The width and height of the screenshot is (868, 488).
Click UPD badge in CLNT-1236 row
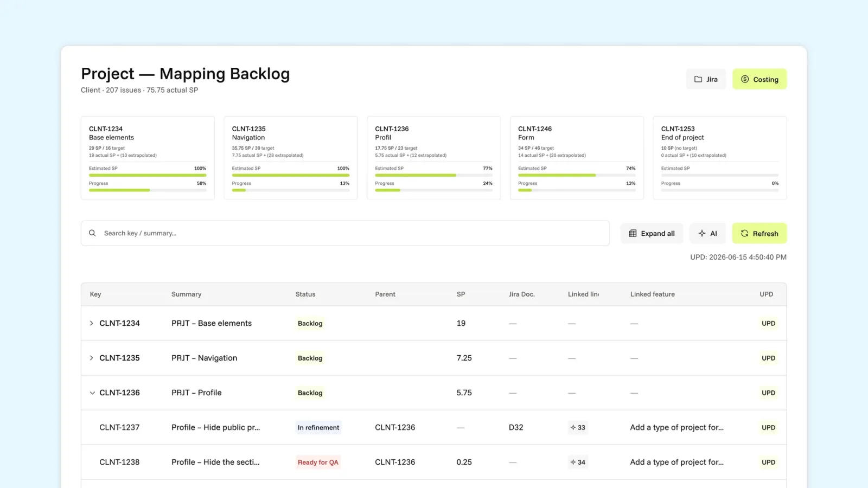pos(768,393)
